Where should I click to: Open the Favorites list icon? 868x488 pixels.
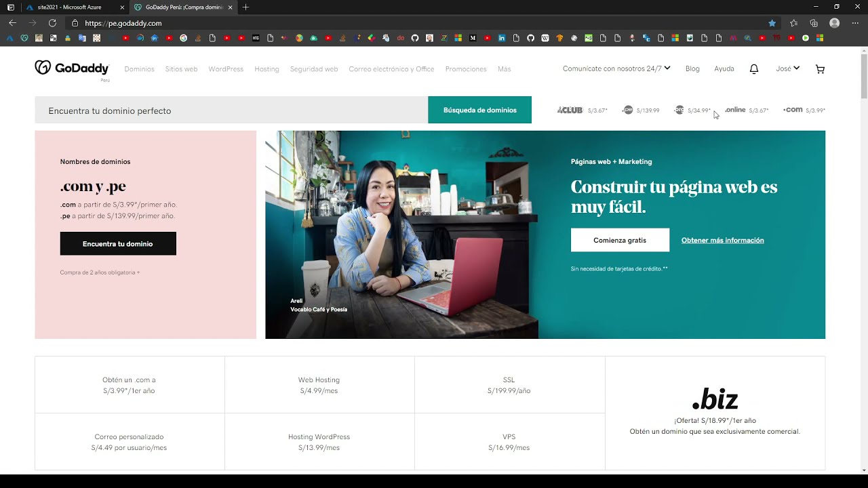click(x=793, y=23)
